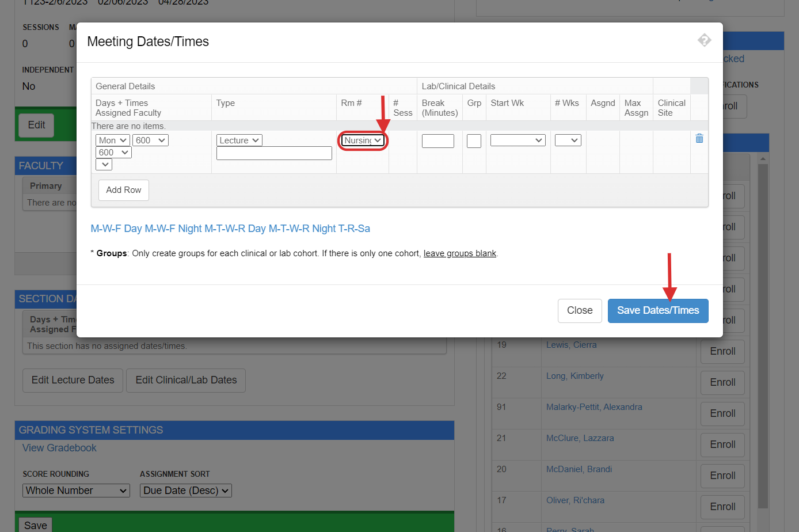Open the Due Date (Desc) sort dropdown
Viewport: 799px width, 532px height.
coord(185,491)
